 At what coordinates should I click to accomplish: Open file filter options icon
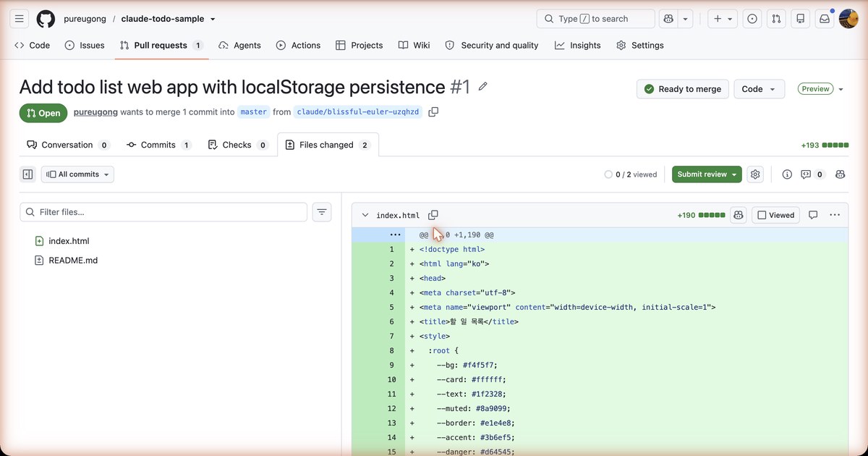[322, 212]
